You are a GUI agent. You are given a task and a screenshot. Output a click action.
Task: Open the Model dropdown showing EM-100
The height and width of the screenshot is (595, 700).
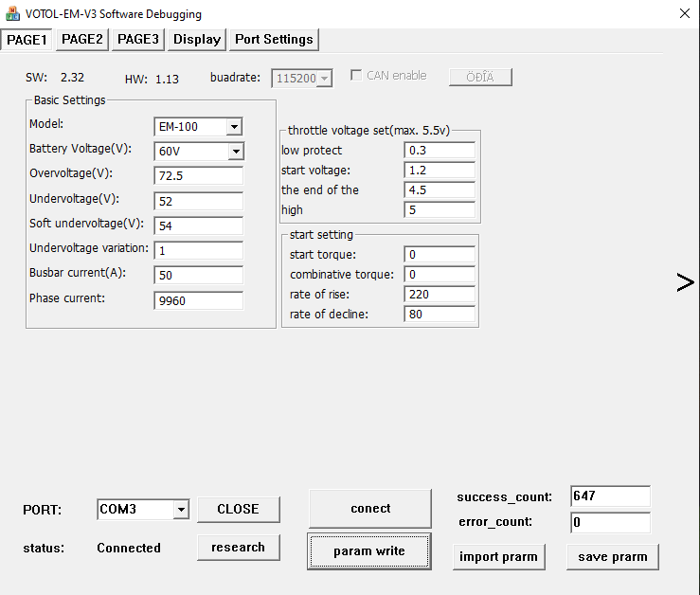234,127
